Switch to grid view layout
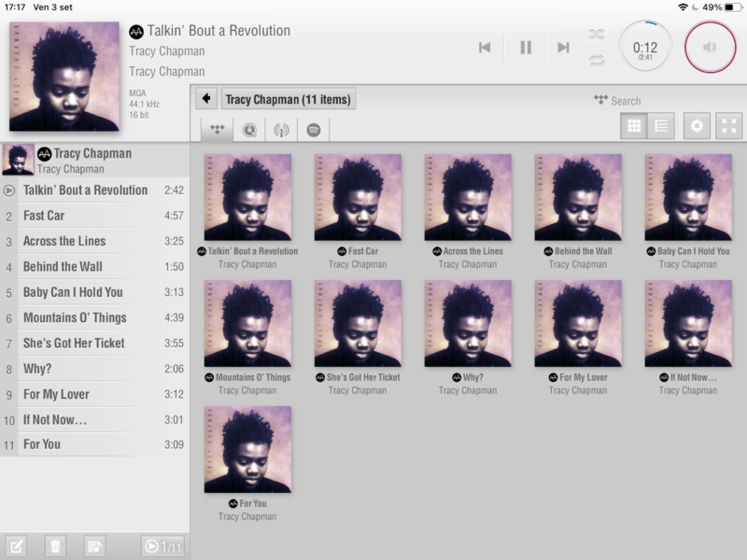747x560 pixels. (634, 126)
